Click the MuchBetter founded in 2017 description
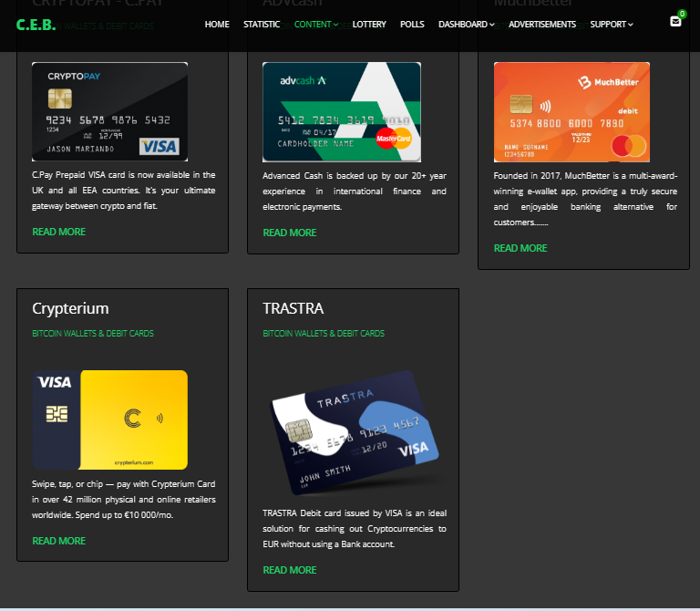 [585, 199]
